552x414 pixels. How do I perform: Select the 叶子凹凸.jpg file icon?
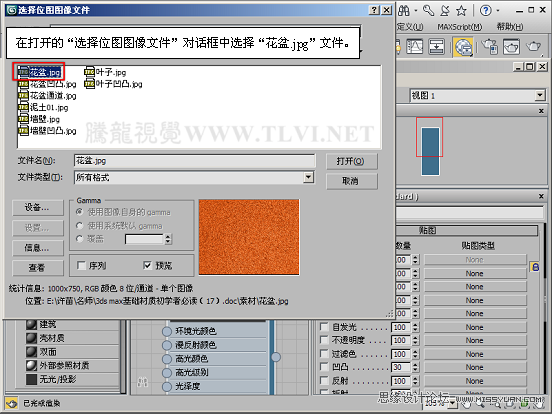(x=89, y=84)
